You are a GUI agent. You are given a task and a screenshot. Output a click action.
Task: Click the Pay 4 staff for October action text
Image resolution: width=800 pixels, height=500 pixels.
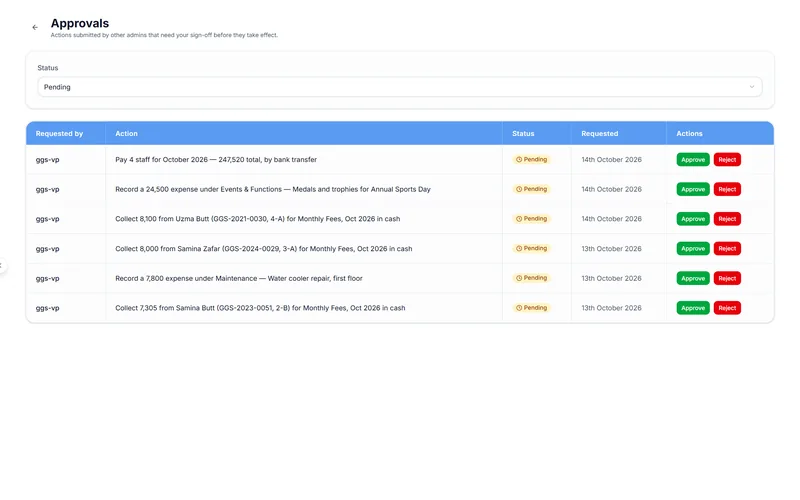point(216,160)
